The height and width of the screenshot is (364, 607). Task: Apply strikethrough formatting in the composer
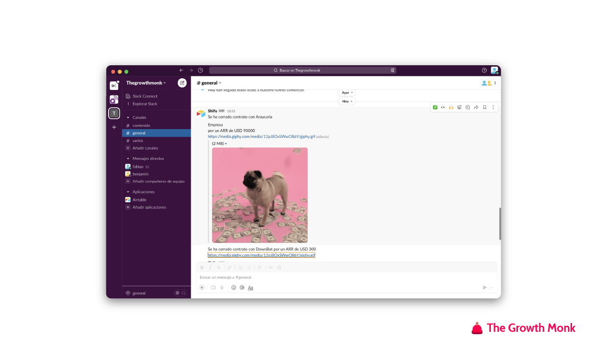click(219, 268)
